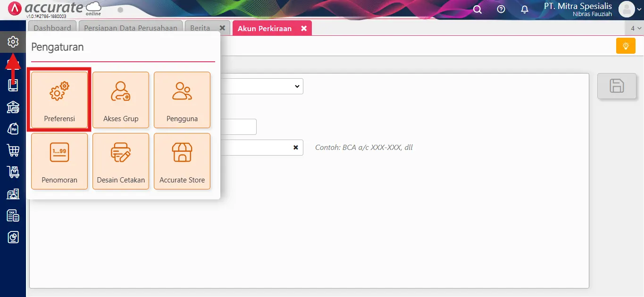Open the Akses Grup tile
The width and height of the screenshot is (644, 297).
pyautogui.click(x=121, y=100)
